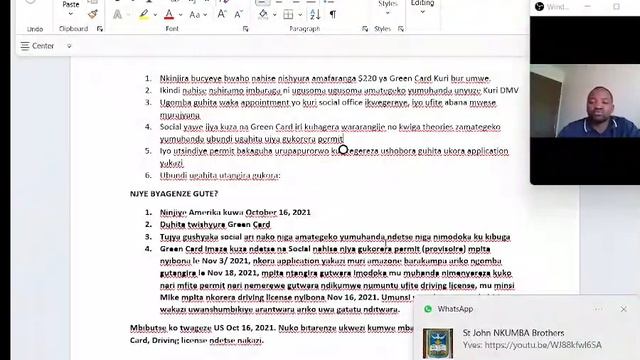Open Paragraph settings dialog launcher
This screenshot has width=640, height=360.
[x=364, y=29]
